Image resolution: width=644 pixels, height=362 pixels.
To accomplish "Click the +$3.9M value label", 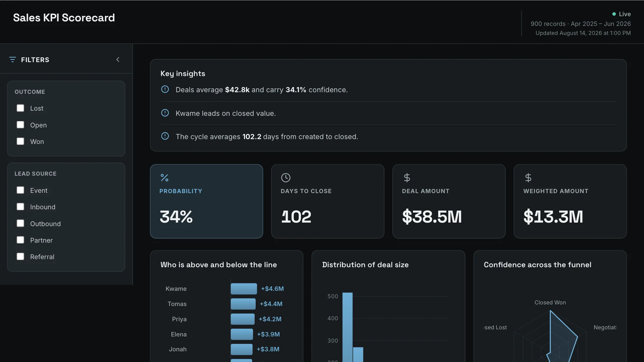I will 269,334.
